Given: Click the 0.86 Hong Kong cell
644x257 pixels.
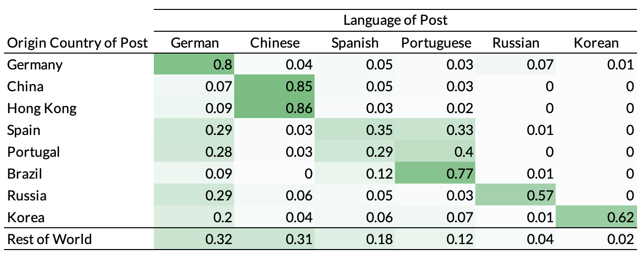Looking at the screenshot, I should click(301, 109).
